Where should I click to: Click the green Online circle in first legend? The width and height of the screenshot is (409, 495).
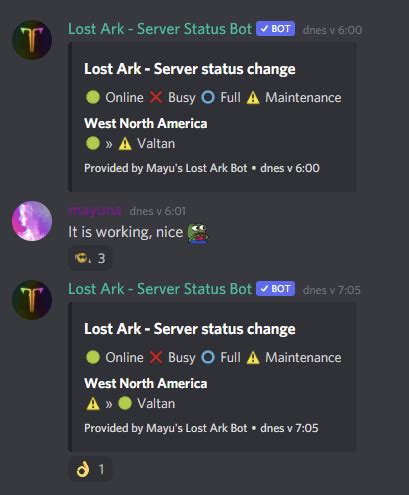coord(93,97)
